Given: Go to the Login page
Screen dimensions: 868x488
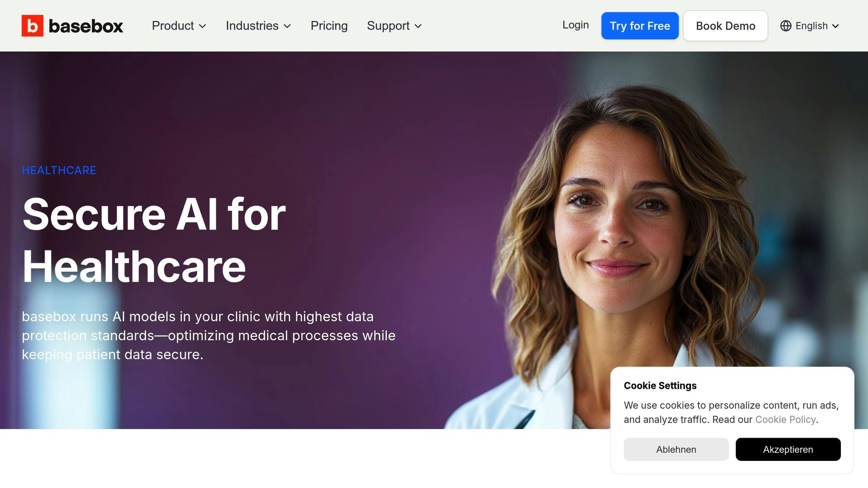Looking at the screenshot, I should click(576, 25).
